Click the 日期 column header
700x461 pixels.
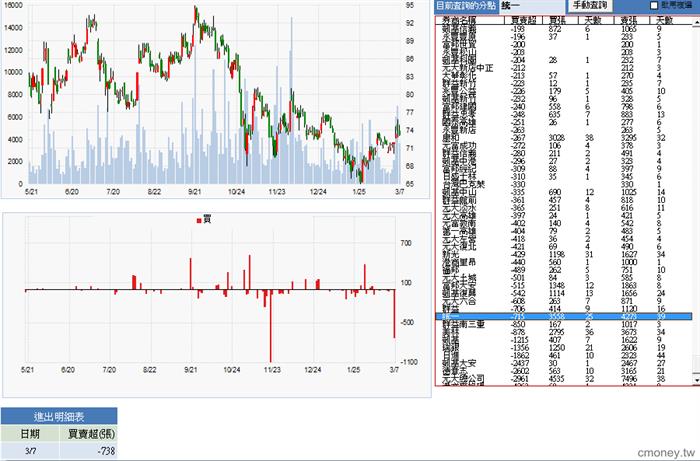point(30,433)
